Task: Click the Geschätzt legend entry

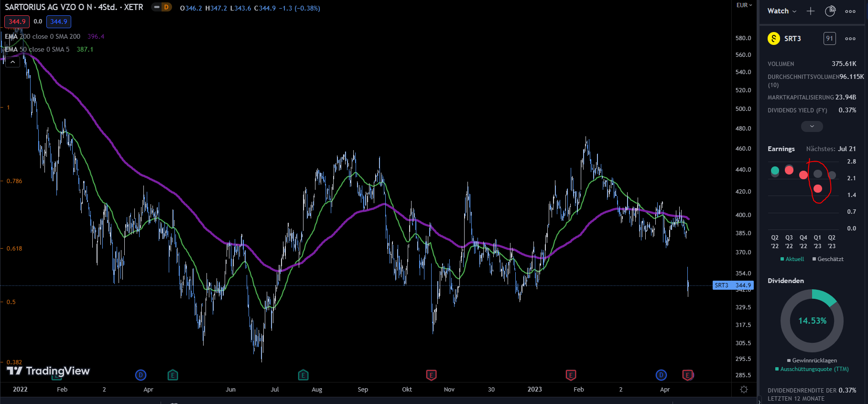Action: [828, 259]
